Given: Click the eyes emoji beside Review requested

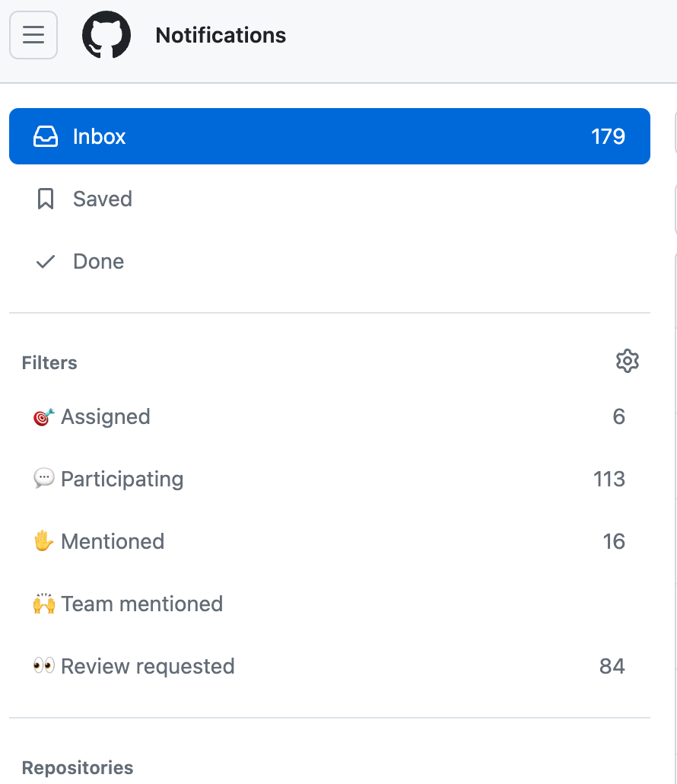Looking at the screenshot, I should pyautogui.click(x=44, y=666).
